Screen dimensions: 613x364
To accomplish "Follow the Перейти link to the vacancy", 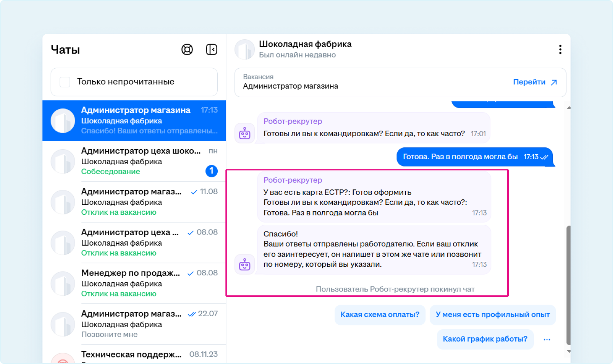I will point(529,82).
